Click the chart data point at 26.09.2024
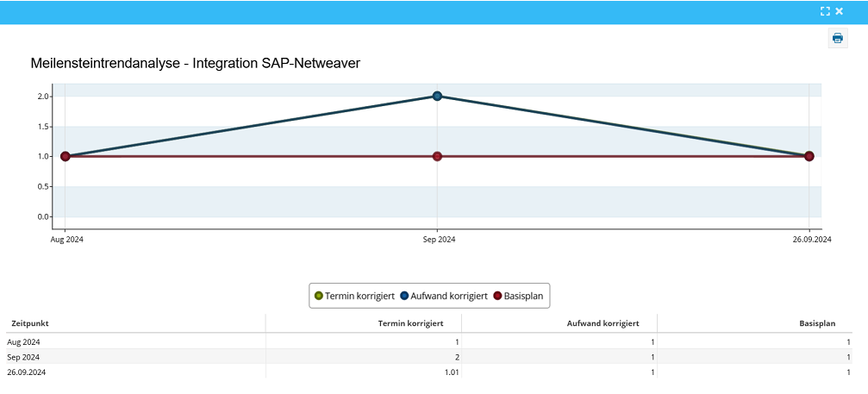868x394 pixels. 809,156
